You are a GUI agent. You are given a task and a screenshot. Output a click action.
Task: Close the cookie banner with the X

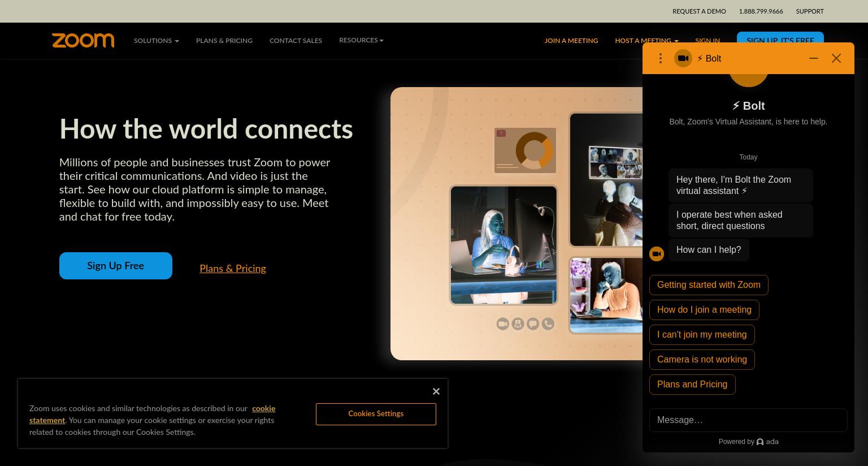coord(436,391)
